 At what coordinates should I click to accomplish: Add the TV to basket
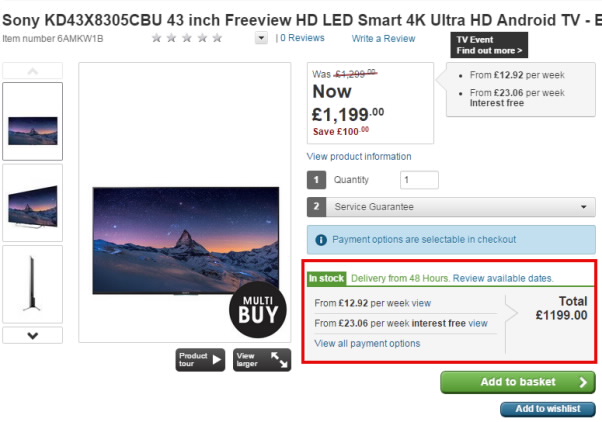click(517, 382)
